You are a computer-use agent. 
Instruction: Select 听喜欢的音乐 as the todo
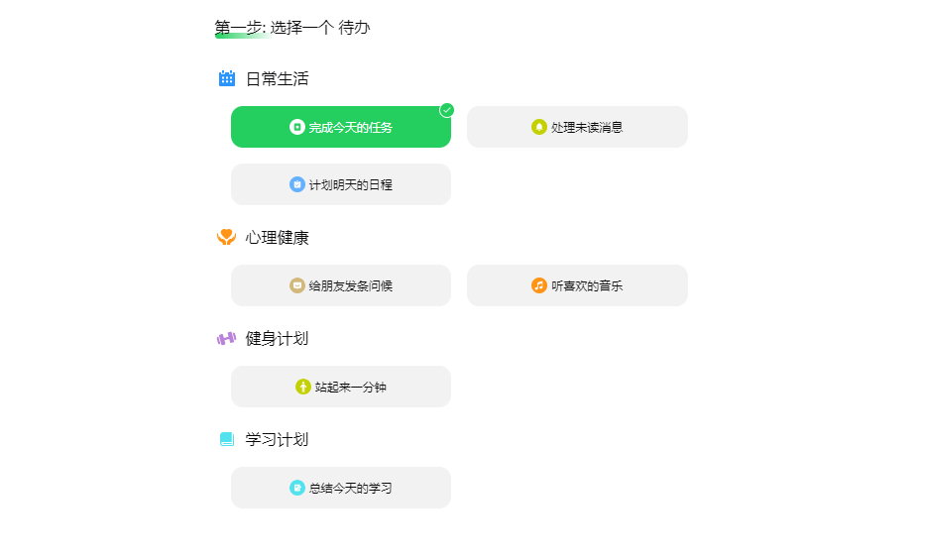577,285
